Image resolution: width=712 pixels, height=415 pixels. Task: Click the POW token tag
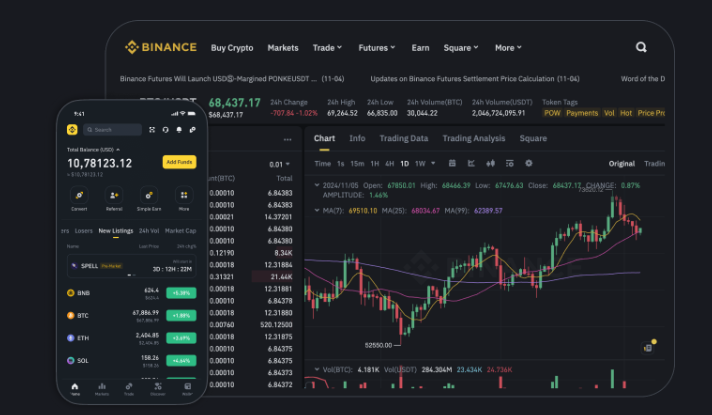click(552, 113)
